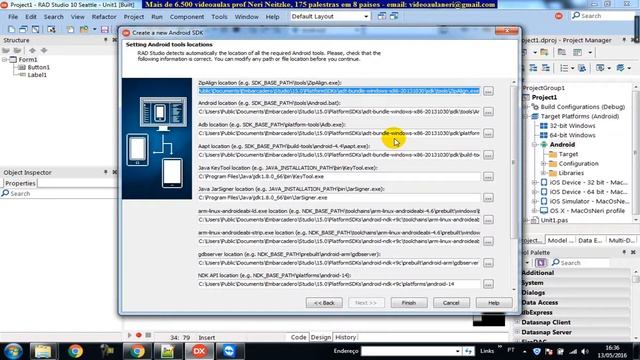Browse for Java KeyTool location
Screen dimensions: 640x360
point(488,177)
